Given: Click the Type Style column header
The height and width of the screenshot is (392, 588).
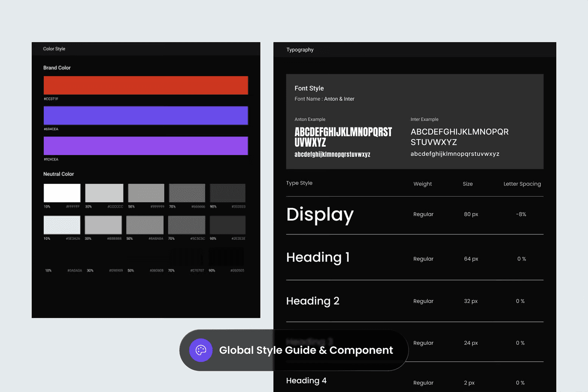Looking at the screenshot, I should coord(299,183).
